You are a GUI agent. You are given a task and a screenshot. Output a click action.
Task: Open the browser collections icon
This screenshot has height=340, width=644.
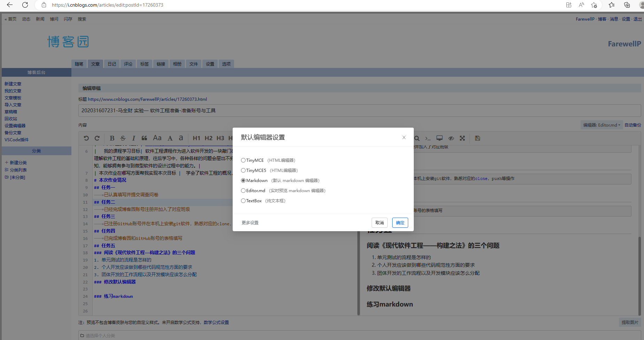click(x=627, y=5)
